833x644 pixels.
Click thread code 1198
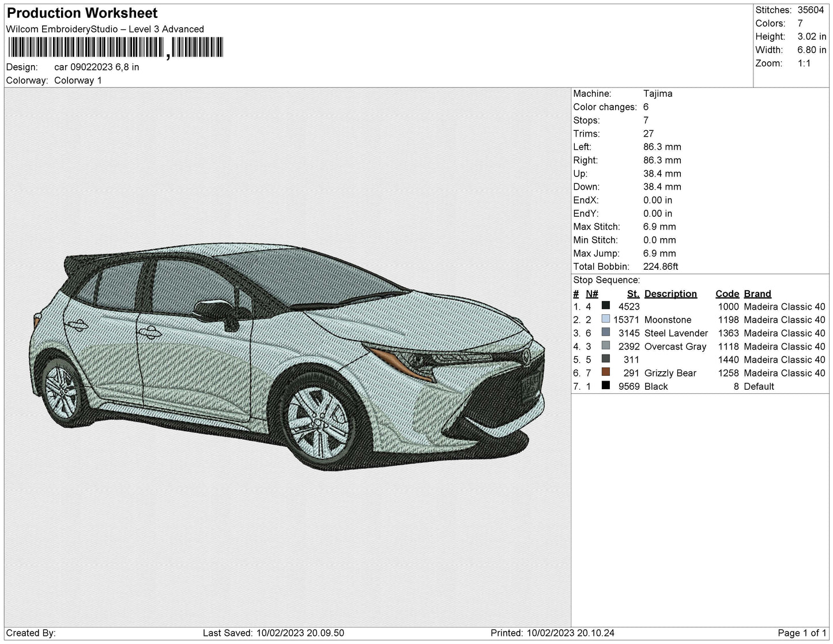click(728, 320)
